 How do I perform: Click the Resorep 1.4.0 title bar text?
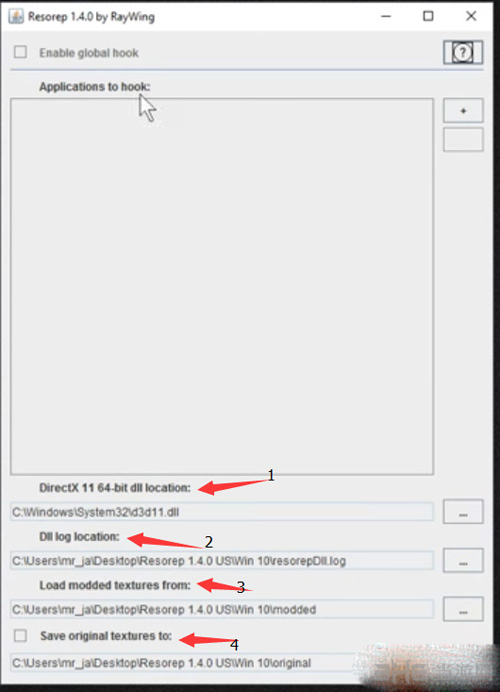(91, 17)
